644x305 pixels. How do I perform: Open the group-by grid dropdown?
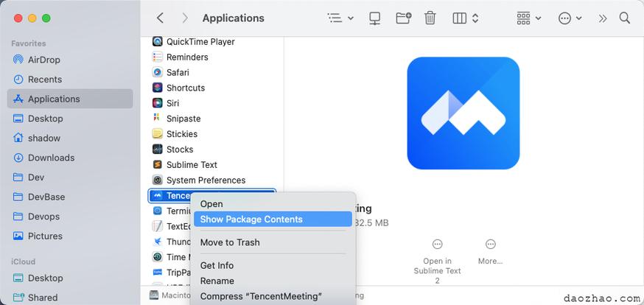[529, 18]
